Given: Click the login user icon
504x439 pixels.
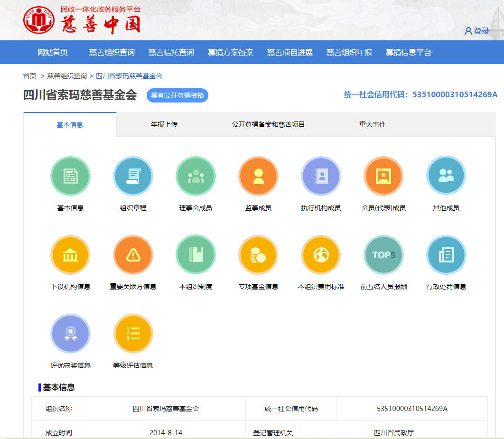Looking at the screenshot, I should click(x=468, y=31).
